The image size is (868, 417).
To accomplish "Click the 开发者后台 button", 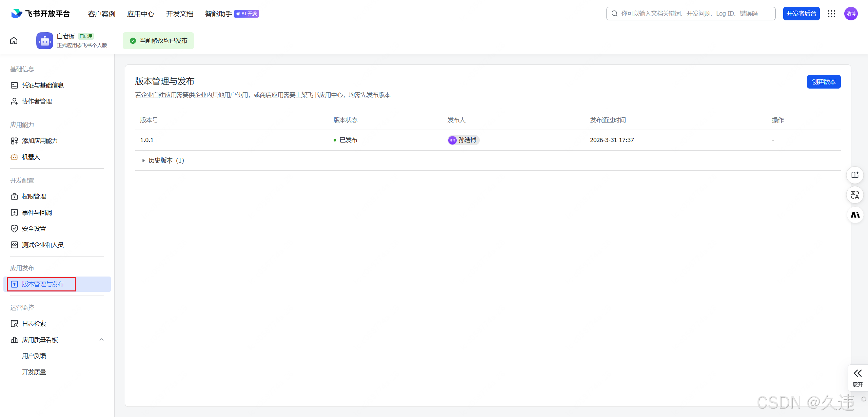I will click(801, 14).
